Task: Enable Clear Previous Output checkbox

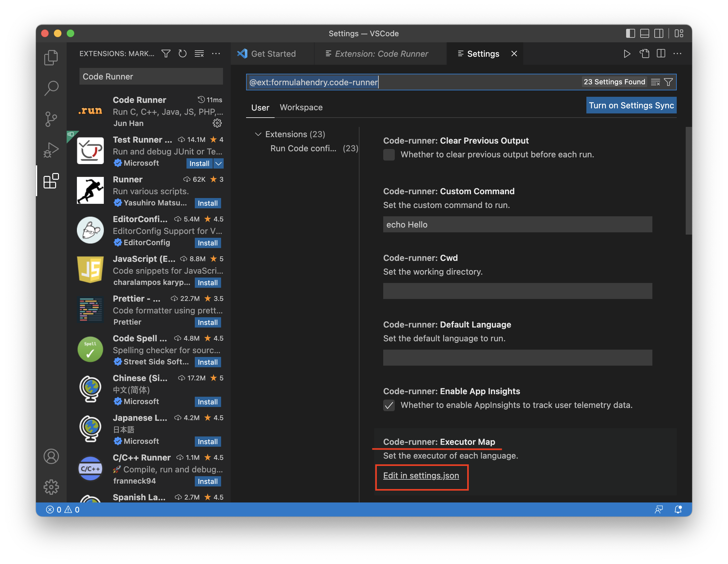Action: click(389, 155)
